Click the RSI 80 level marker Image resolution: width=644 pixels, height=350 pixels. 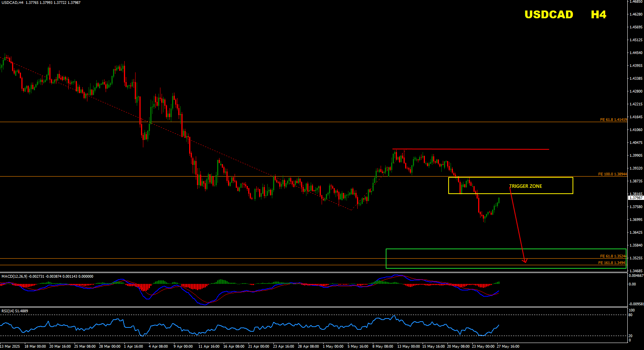pyautogui.click(x=630, y=315)
